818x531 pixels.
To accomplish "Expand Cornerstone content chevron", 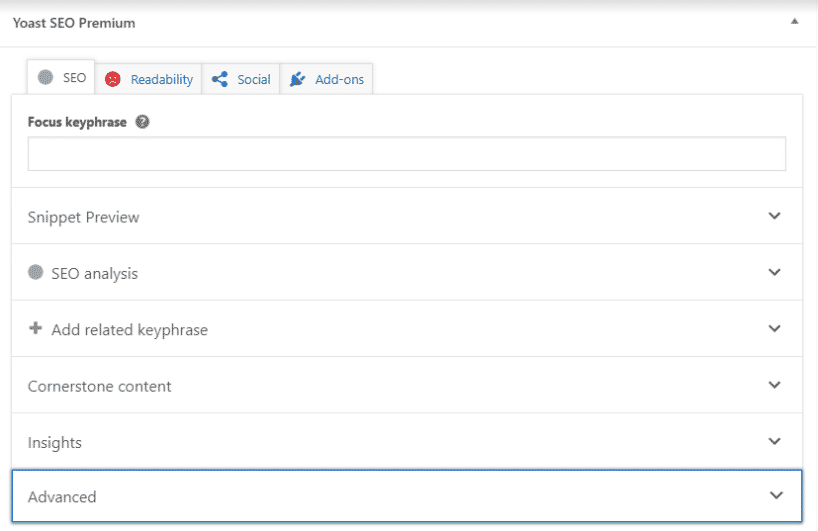I will tap(775, 385).
